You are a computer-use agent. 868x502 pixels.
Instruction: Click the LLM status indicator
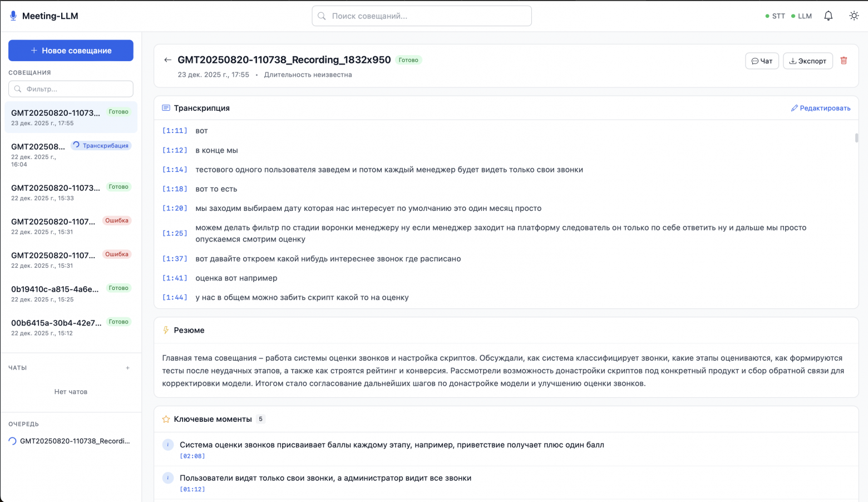click(x=801, y=16)
